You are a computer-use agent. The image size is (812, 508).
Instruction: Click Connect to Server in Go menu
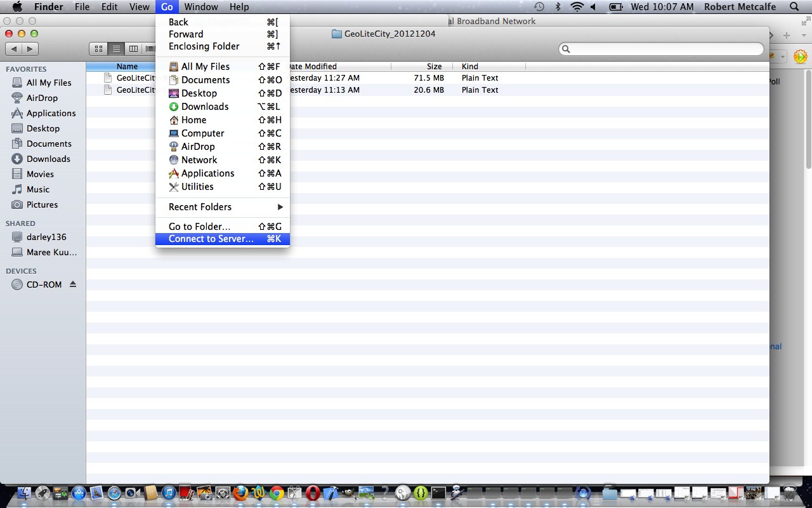click(211, 239)
